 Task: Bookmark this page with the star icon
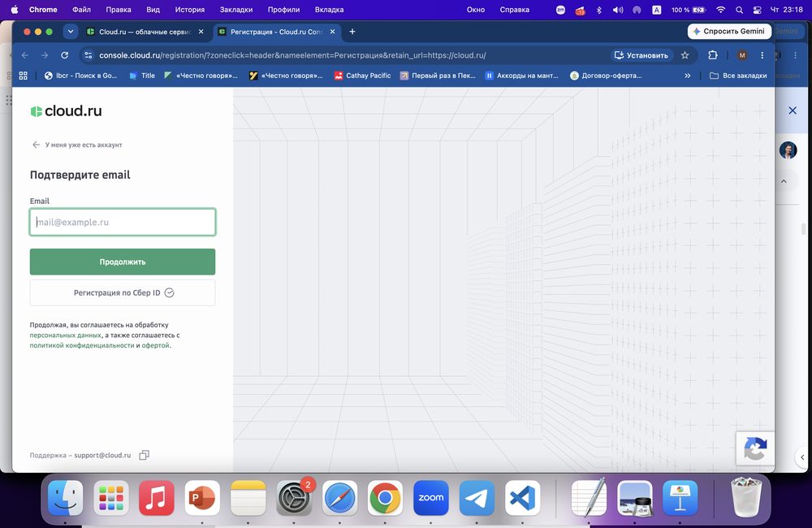click(685, 55)
